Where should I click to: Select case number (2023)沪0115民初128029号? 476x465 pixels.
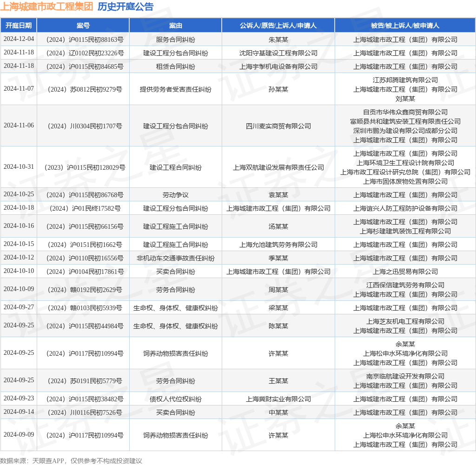pos(85,167)
